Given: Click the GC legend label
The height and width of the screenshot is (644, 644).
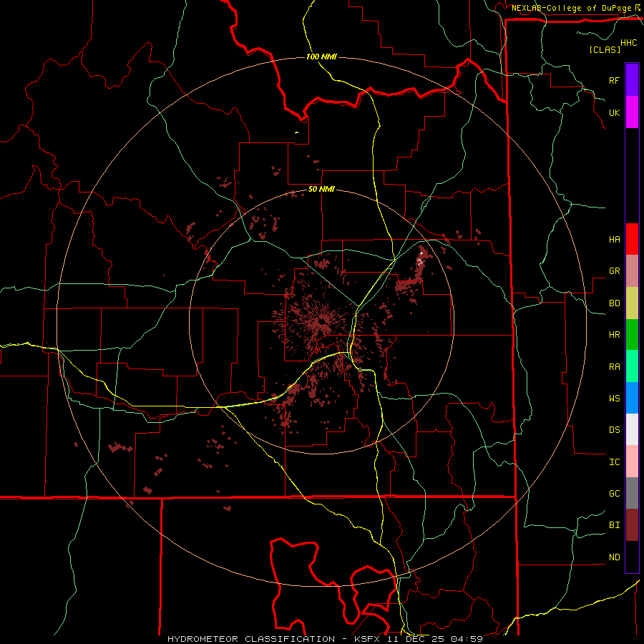Looking at the screenshot, I should tap(614, 494).
